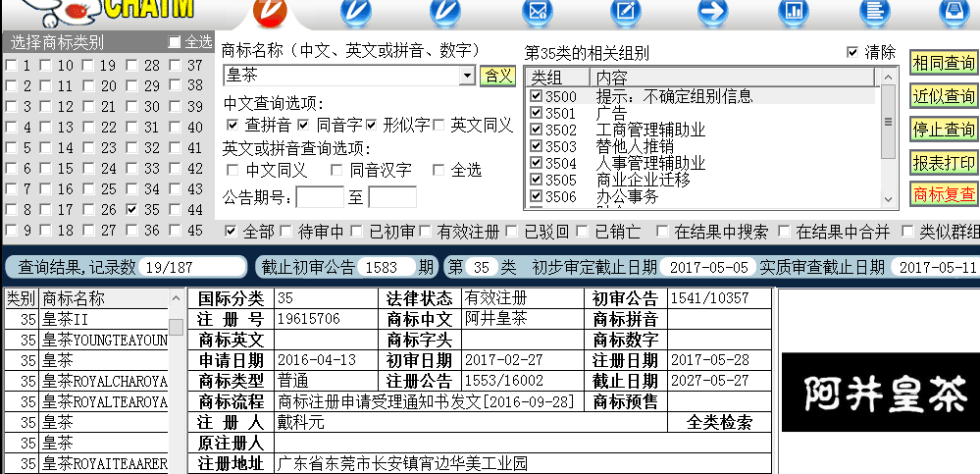Click 初审公告 value 1541/10357

click(x=708, y=298)
